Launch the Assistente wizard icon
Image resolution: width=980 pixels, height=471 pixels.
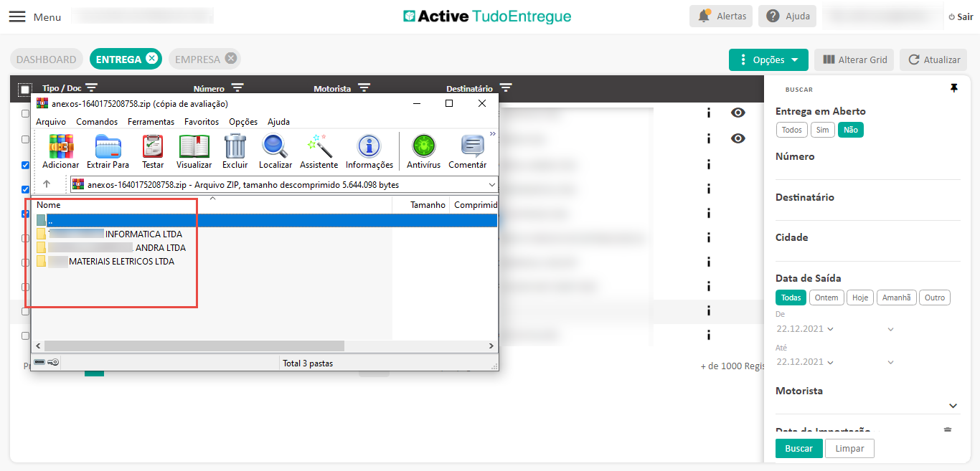(319, 146)
